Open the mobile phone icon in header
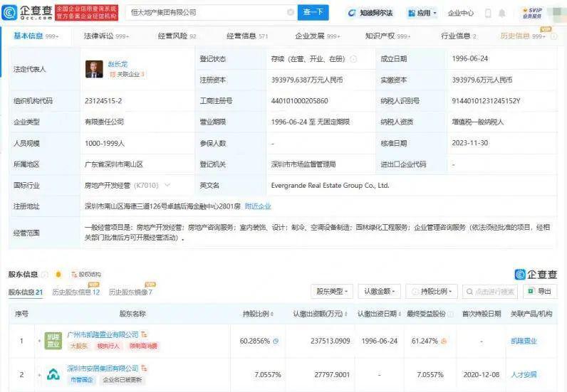Image resolution: width=567 pixels, height=392 pixels. click(x=488, y=13)
